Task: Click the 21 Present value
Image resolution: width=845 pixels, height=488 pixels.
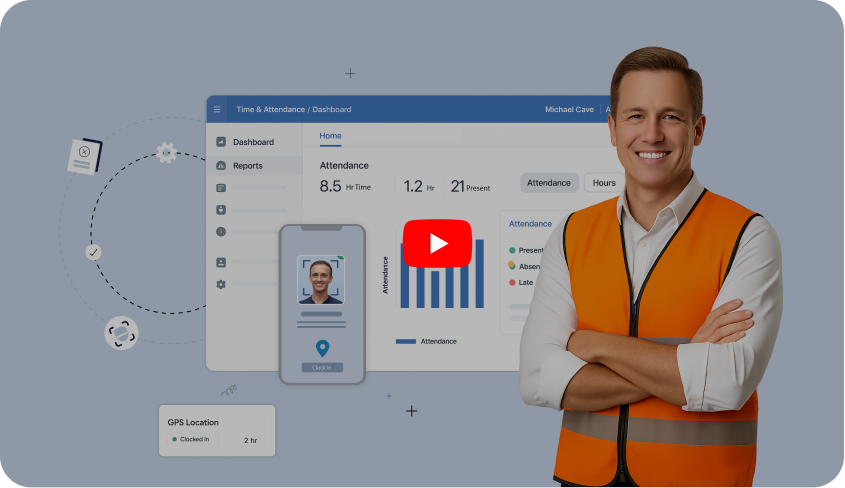Action: tap(470, 186)
